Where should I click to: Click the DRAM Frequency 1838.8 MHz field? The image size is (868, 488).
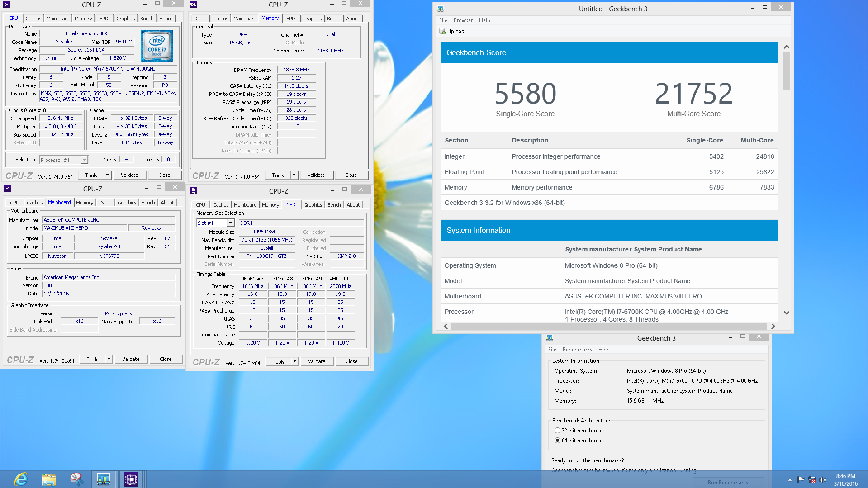[296, 70]
